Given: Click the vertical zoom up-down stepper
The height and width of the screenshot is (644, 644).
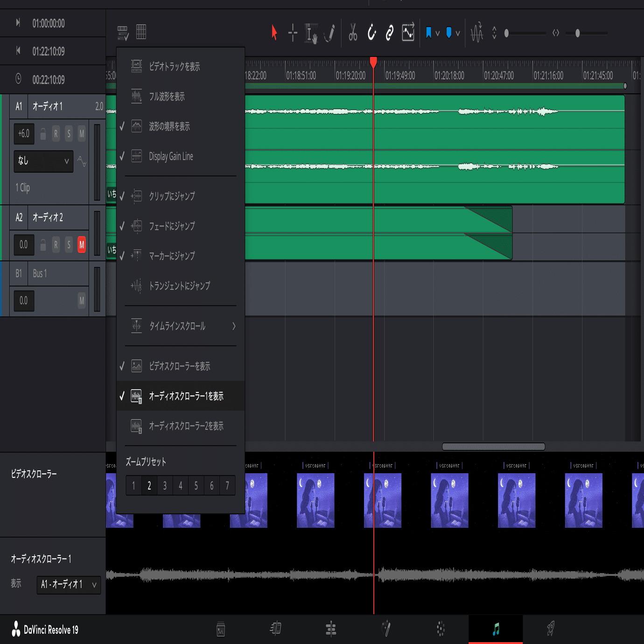Looking at the screenshot, I should 494,33.
